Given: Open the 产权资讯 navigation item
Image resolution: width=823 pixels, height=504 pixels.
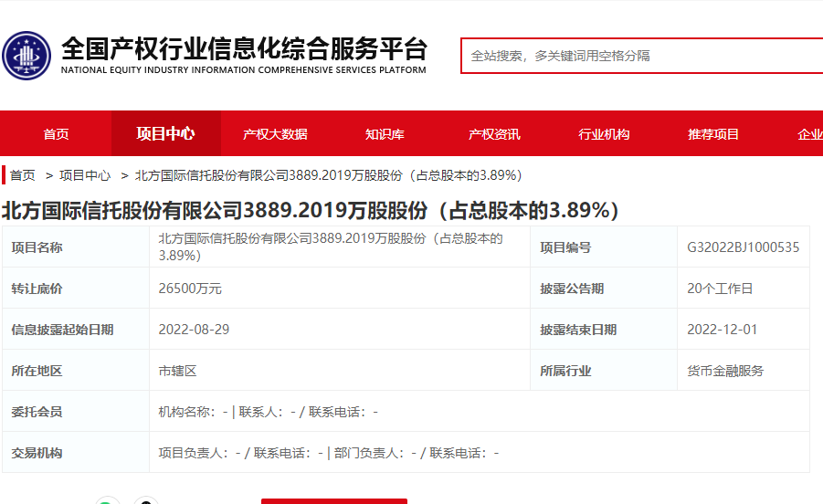Looking at the screenshot, I should (494, 134).
